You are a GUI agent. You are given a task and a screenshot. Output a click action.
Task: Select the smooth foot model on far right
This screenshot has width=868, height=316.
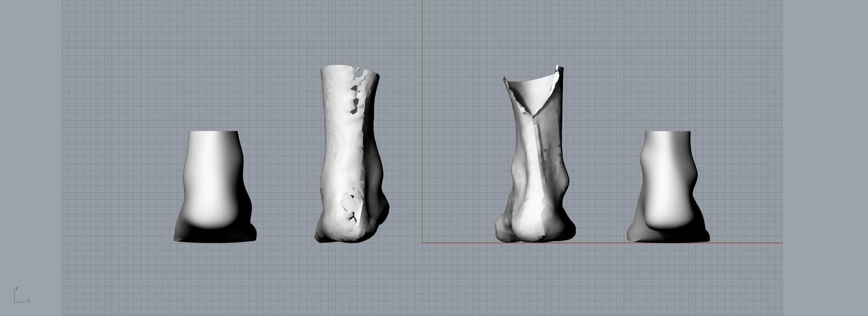point(667,186)
